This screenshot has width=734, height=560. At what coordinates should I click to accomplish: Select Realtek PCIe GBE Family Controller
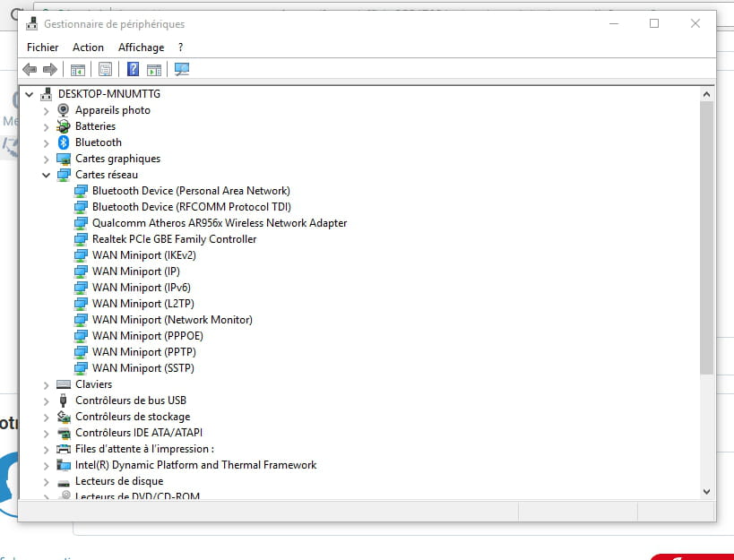tap(174, 239)
